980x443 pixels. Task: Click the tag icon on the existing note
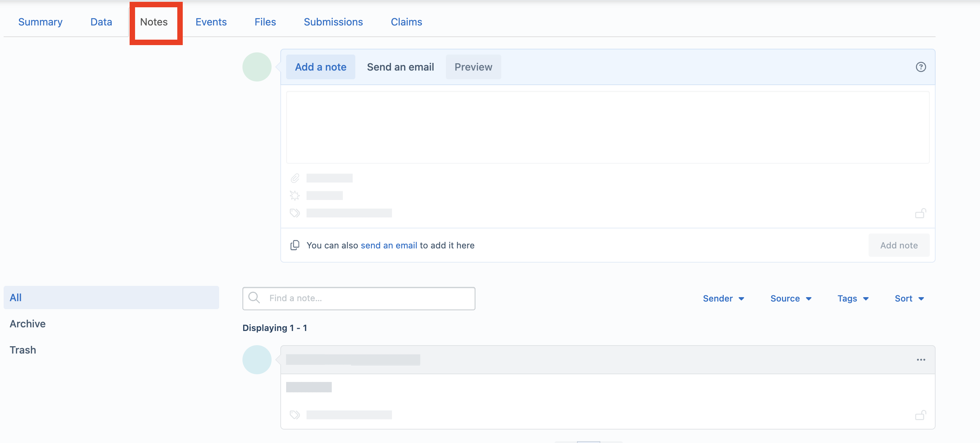295,414
